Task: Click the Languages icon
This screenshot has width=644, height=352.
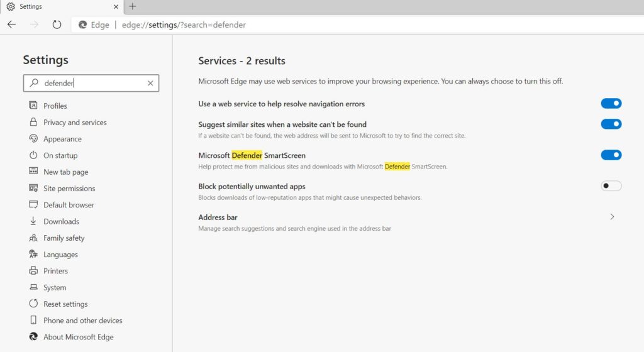Action: click(x=33, y=254)
